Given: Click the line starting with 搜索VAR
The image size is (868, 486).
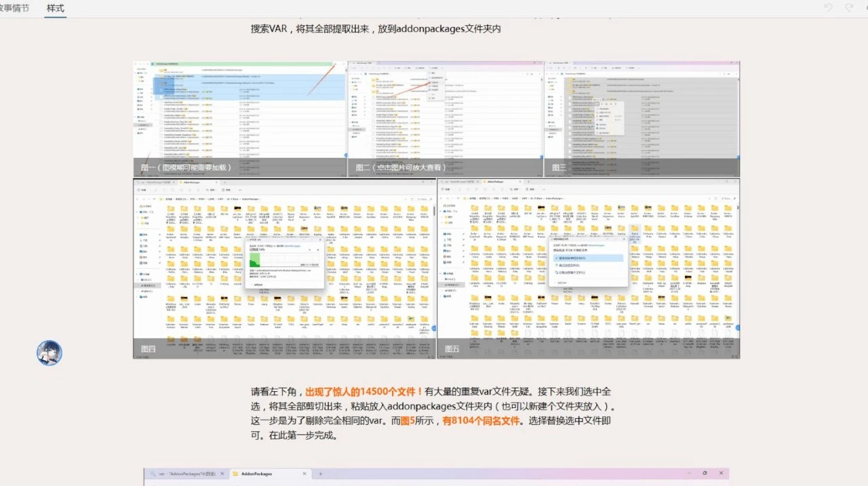Looking at the screenshot, I should pyautogui.click(x=376, y=28).
